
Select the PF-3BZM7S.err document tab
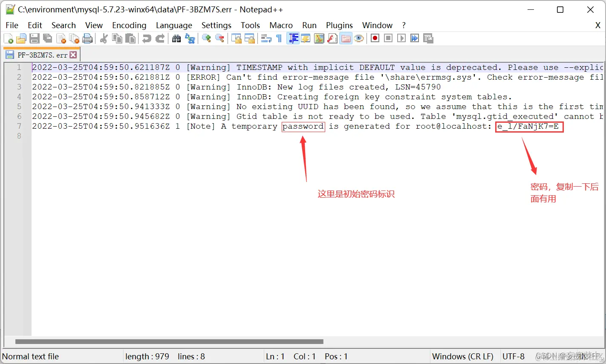click(42, 55)
